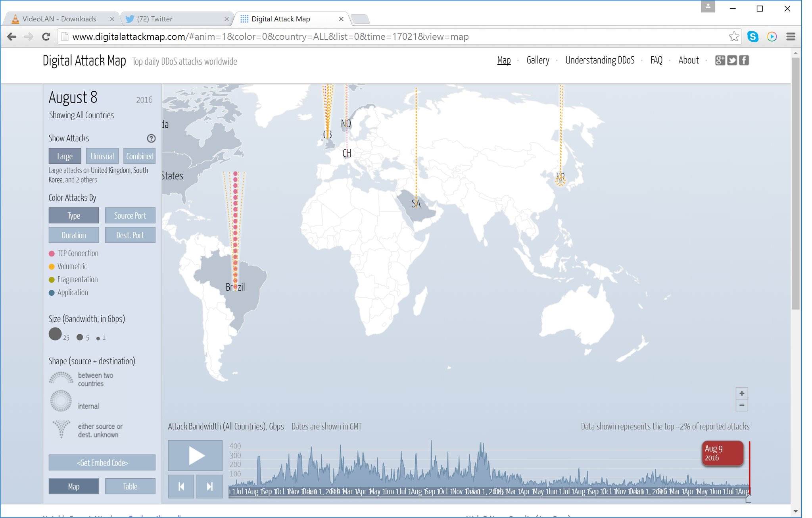The width and height of the screenshot is (812, 518).
Task: Open the Skype extension icon
Action: (x=752, y=37)
